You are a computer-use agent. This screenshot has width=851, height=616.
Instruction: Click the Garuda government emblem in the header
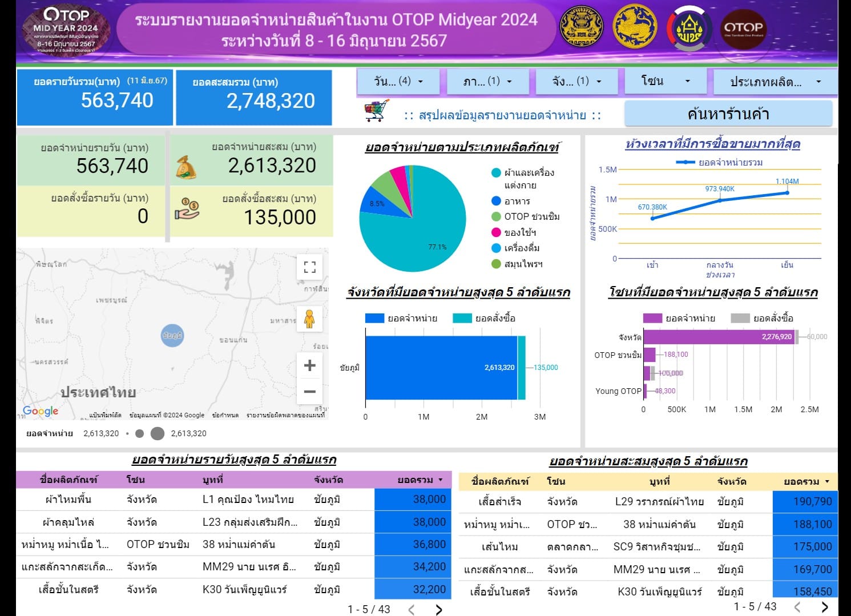pyautogui.click(x=581, y=27)
